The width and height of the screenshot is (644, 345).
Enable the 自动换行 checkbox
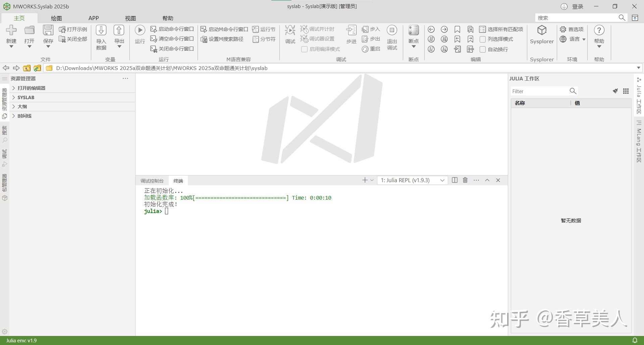tap(483, 50)
